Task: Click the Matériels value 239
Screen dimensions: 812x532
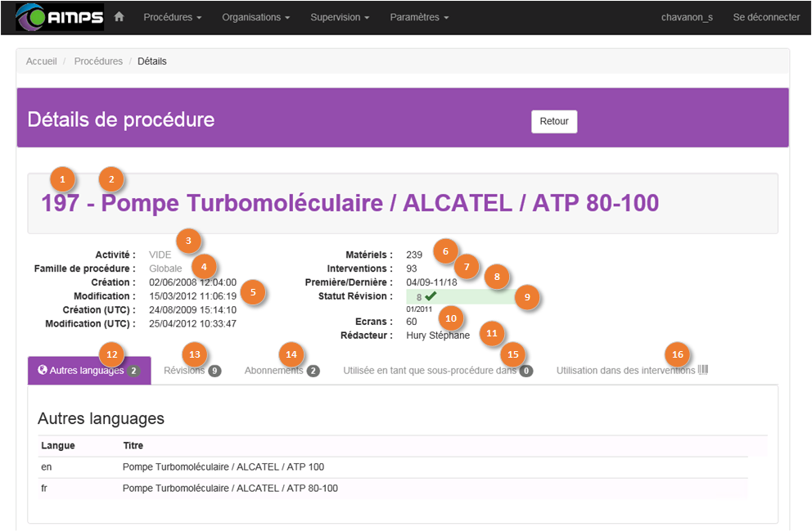Action: coord(414,255)
